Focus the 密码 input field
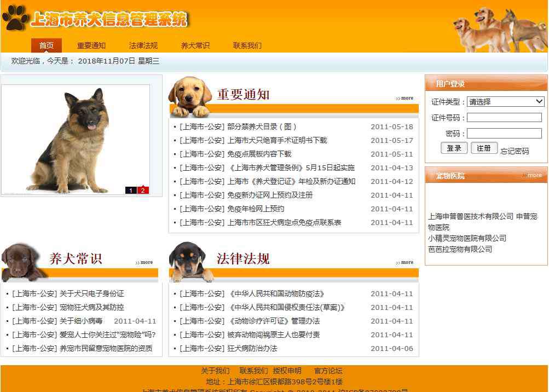Image resolution: width=549 pixels, height=392 pixels. pyautogui.click(x=504, y=133)
